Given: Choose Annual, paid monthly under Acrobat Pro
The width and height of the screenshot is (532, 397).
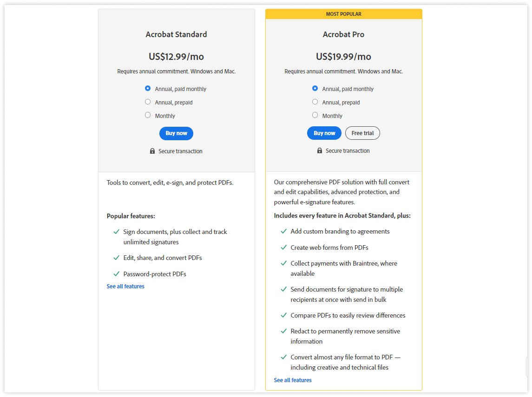Looking at the screenshot, I should pos(315,88).
